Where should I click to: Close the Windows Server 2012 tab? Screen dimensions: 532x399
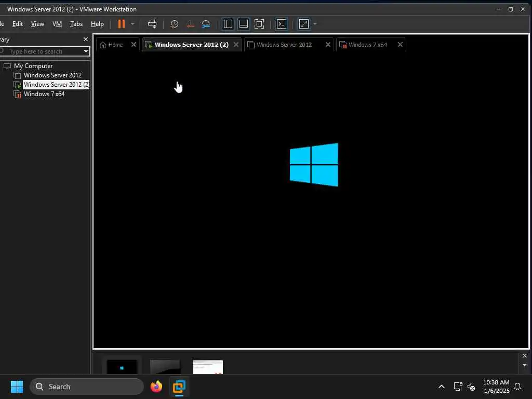(x=328, y=45)
